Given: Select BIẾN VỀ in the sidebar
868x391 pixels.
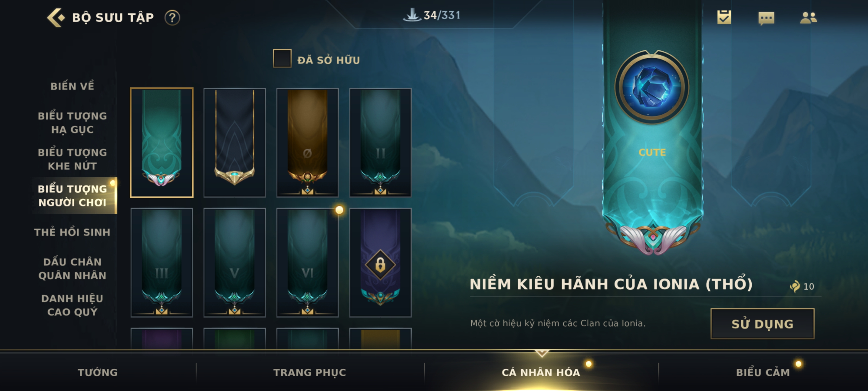Looking at the screenshot, I should click(x=72, y=86).
